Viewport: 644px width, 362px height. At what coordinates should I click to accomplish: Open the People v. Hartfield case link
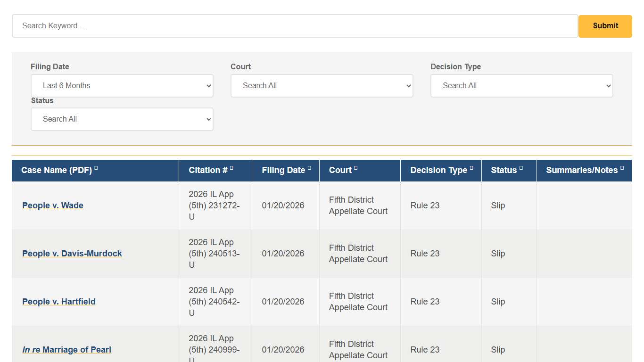pos(59,302)
